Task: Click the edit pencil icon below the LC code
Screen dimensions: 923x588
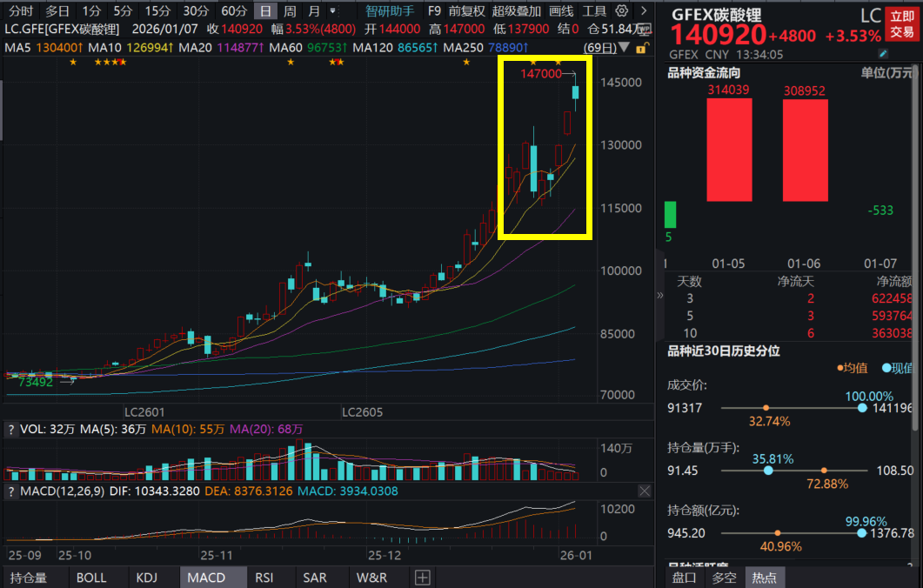Action: 884,54
